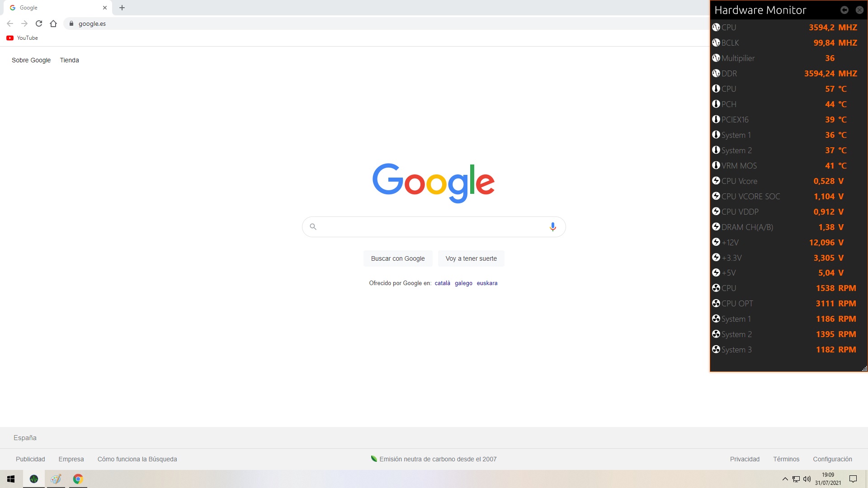Click the padlock site info icon

(x=71, y=23)
